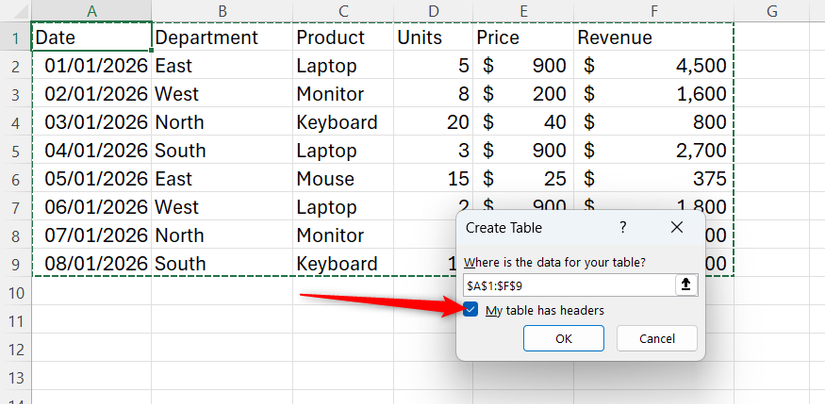Viewport: 825px width, 404px height.
Task: Select column G header
Action: point(772,11)
